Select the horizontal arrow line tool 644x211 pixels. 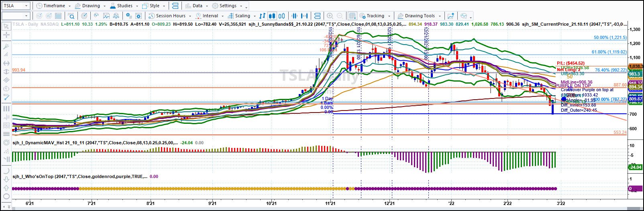(x=6, y=63)
